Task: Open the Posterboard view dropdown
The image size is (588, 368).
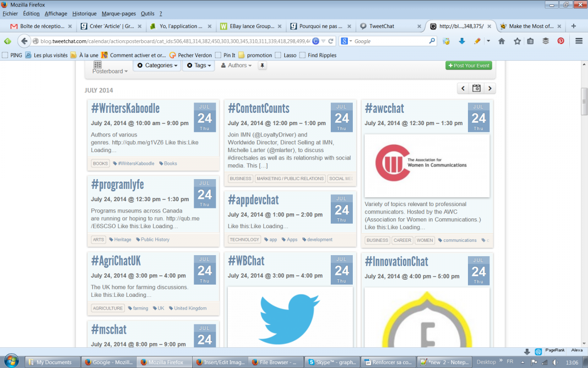Action: (x=110, y=71)
